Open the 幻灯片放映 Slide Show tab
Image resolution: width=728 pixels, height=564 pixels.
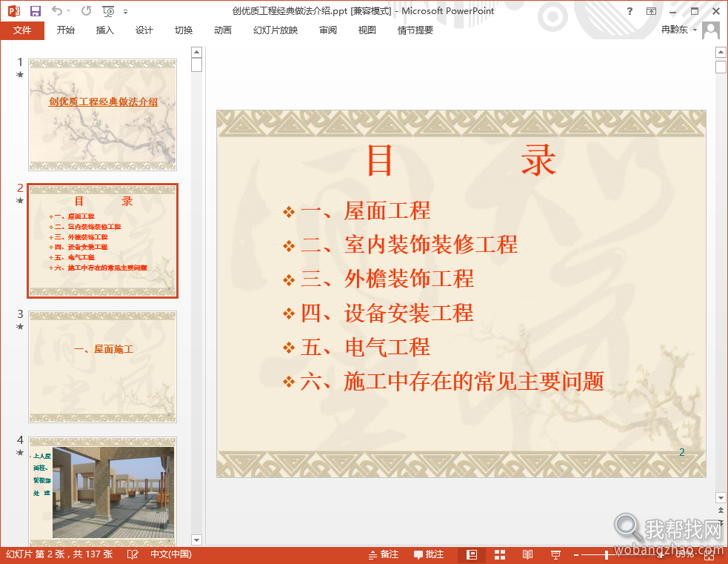[275, 30]
